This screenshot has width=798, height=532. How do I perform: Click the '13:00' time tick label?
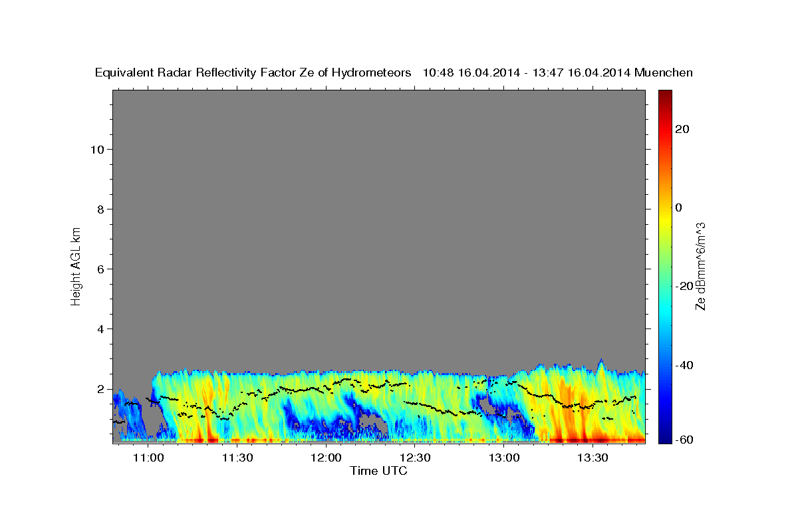pyautogui.click(x=504, y=458)
